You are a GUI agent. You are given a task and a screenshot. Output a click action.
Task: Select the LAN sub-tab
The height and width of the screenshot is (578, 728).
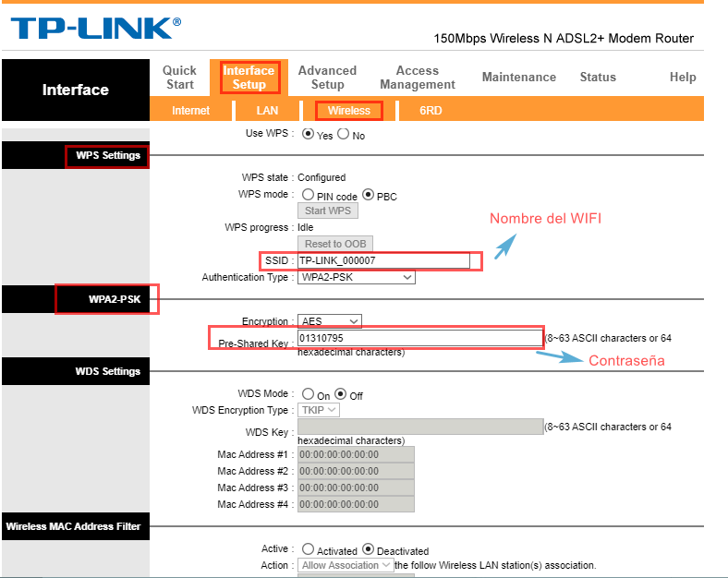point(267,111)
